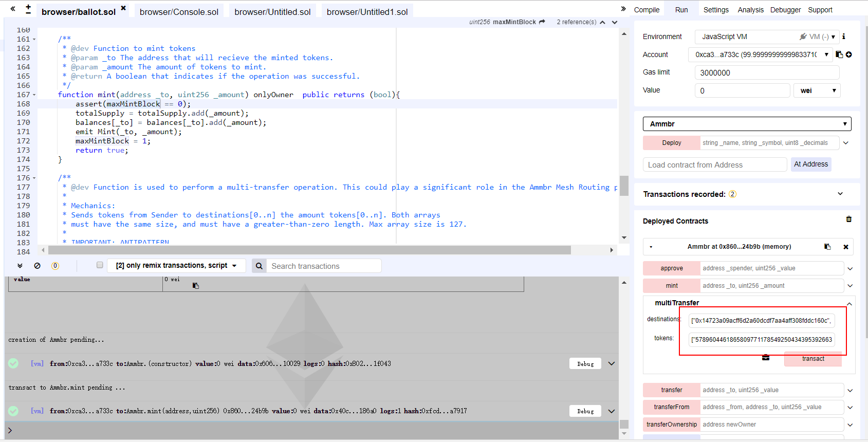Create new account plus icon
868x442 pixels.
849,54
